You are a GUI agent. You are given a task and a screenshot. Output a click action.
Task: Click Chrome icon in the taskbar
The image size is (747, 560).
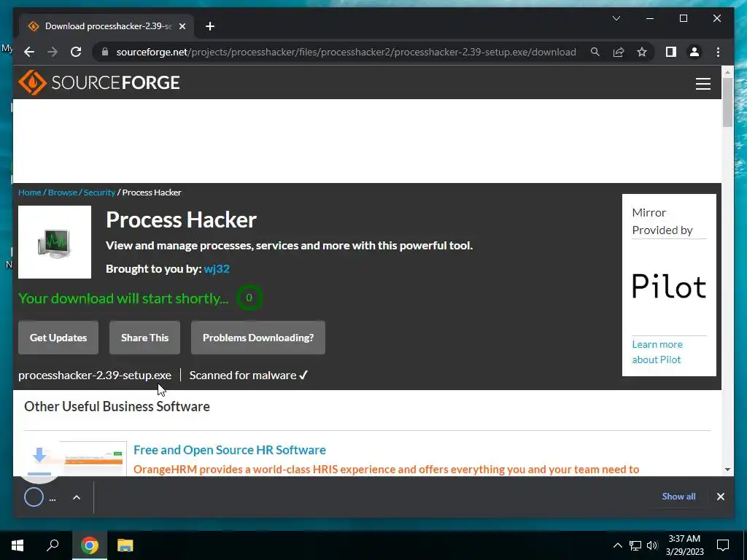pyautogui.click(x=90, y=545)
